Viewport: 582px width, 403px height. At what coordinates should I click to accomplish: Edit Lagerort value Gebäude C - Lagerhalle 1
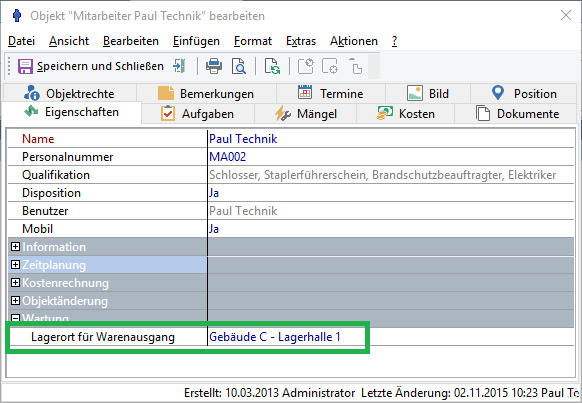coord(275,337)
